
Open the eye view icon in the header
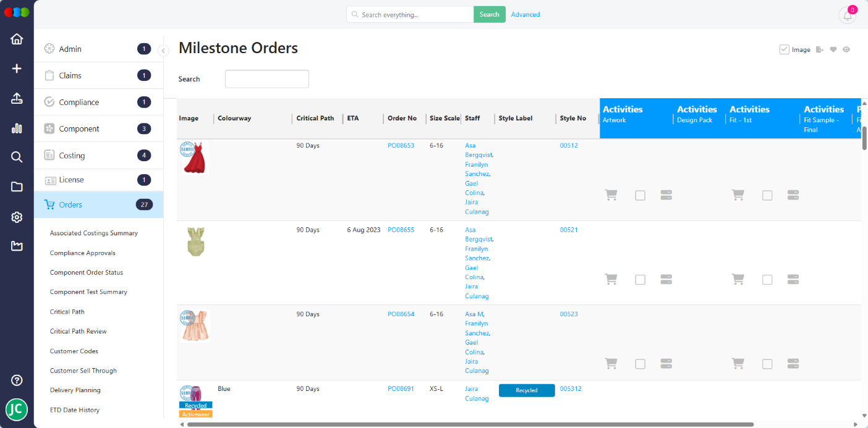click(846, 49)
